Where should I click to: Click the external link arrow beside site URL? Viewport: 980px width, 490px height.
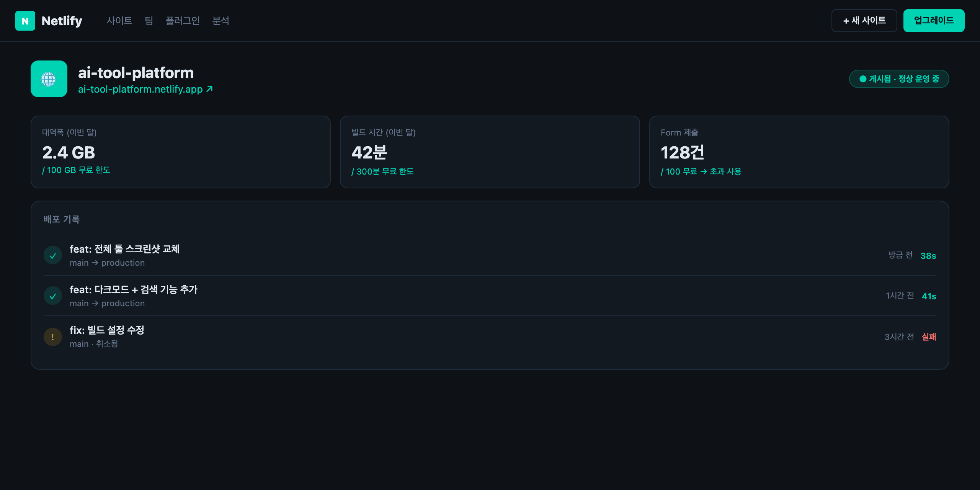tap(209, 89)
